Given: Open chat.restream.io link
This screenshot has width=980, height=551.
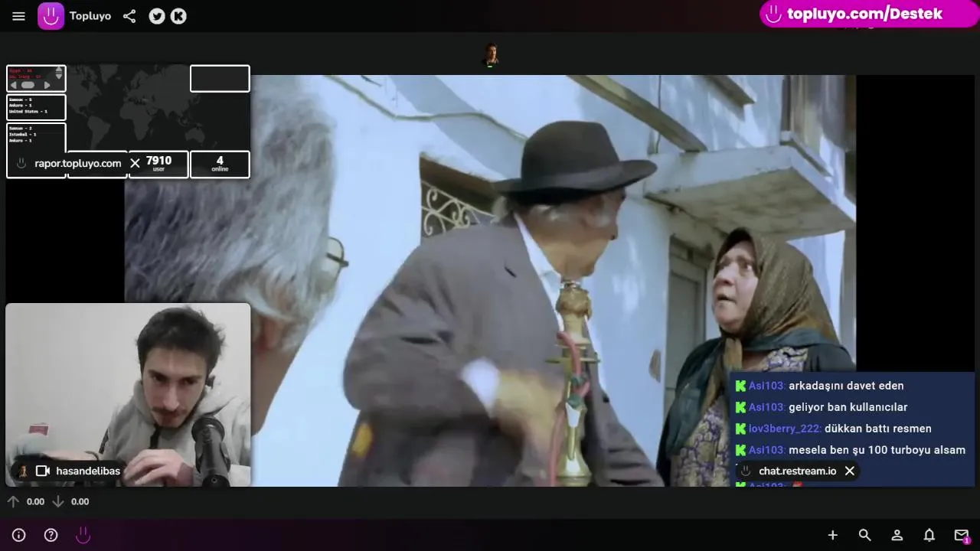Looking at the screenshot, I should coord(797,471).
